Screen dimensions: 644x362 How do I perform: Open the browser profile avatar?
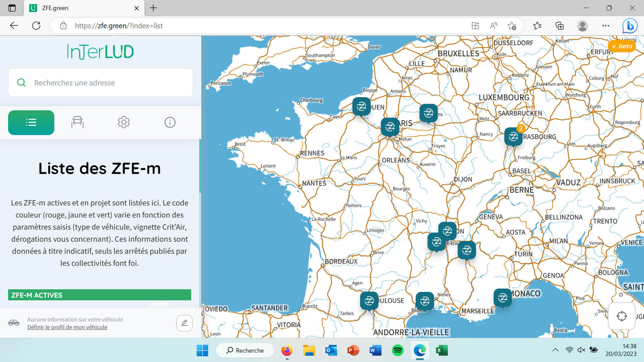pyautogui.click(x=583, y=26)
